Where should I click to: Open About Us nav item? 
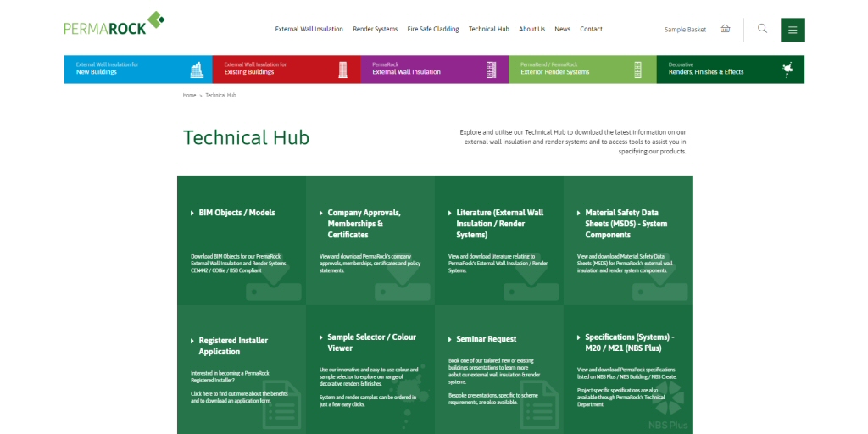532,29
